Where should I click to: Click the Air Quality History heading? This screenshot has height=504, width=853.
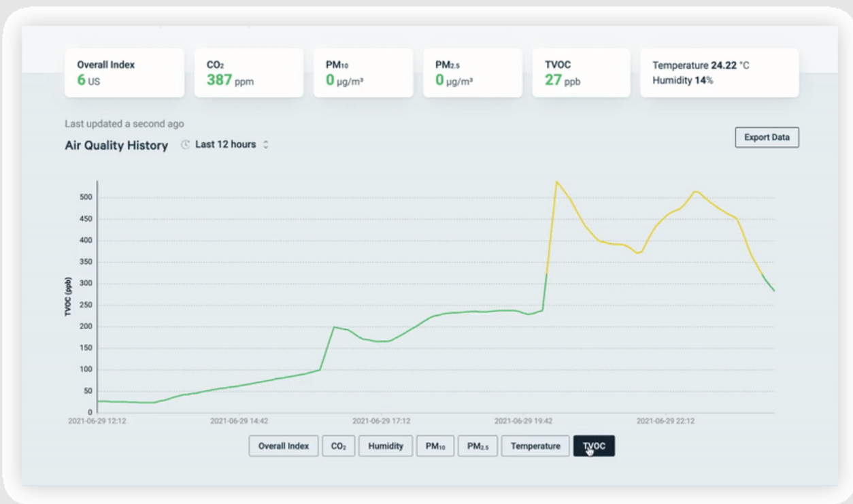(x=116, y=146)
